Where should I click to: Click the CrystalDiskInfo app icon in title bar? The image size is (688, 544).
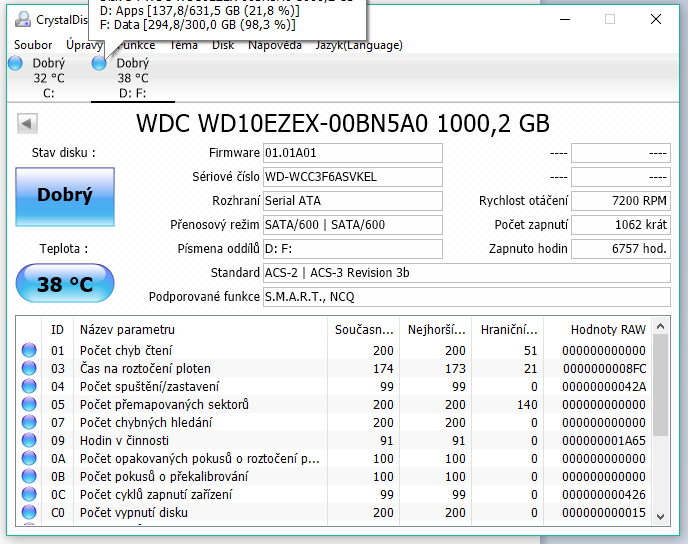(x=21, y=19)
